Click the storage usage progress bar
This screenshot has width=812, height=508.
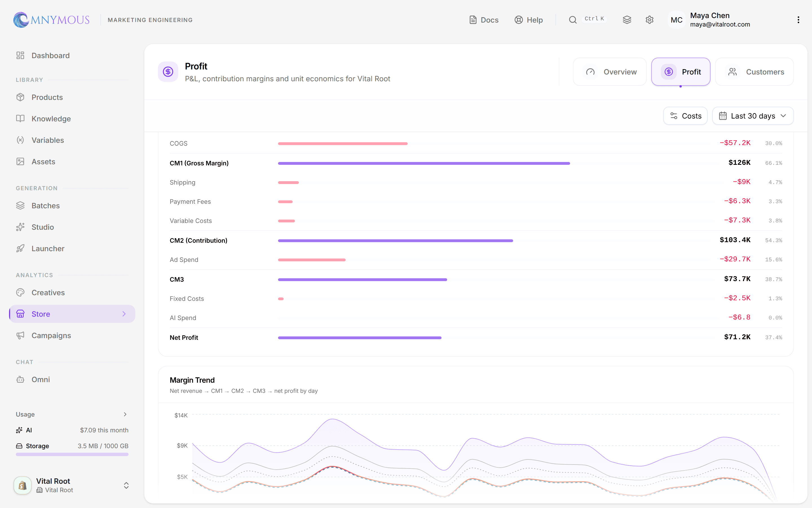(72, 454)
